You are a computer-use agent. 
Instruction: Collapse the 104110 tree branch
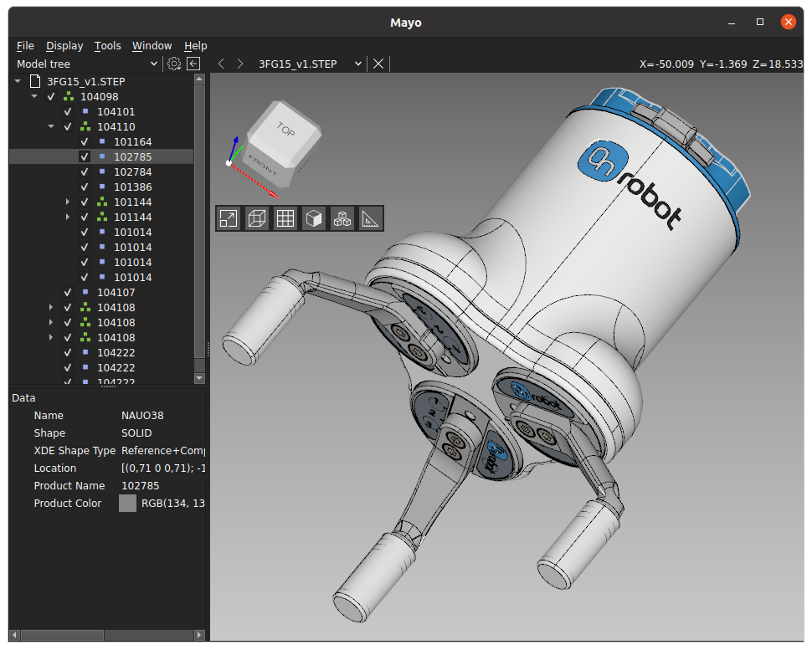point(51,126)
